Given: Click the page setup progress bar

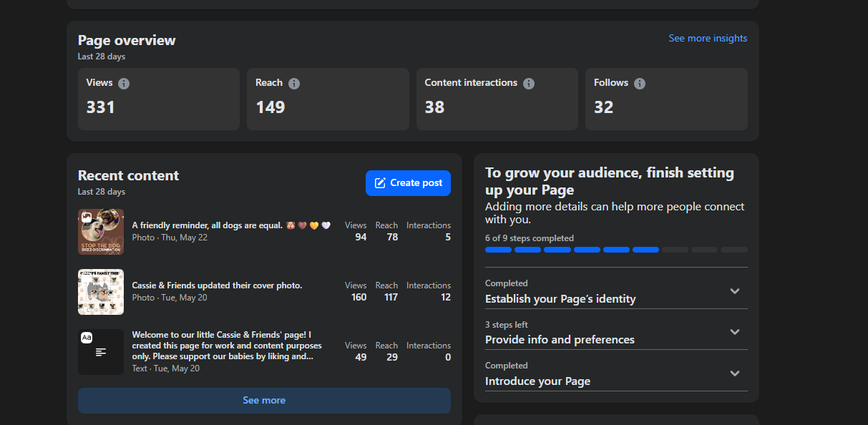Looking at the screenshot, I should click(x=616, y=250).
